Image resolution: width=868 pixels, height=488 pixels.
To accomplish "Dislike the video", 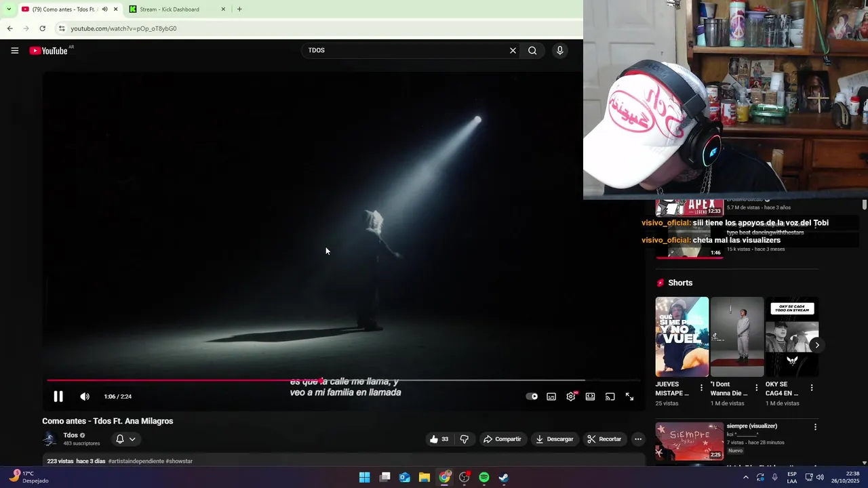I will pyautogui.click(x=464, y=439).
